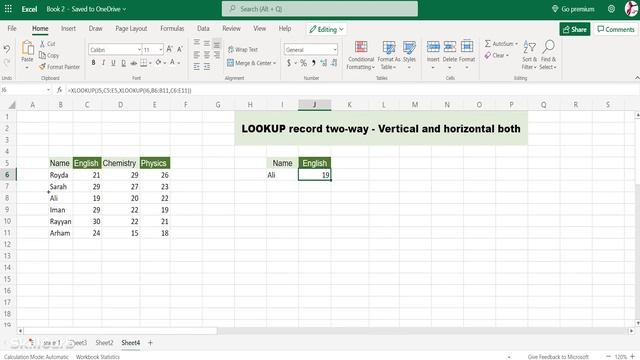Open fill color dropdown arrow
640x360 pixels.
click(164, 63)
